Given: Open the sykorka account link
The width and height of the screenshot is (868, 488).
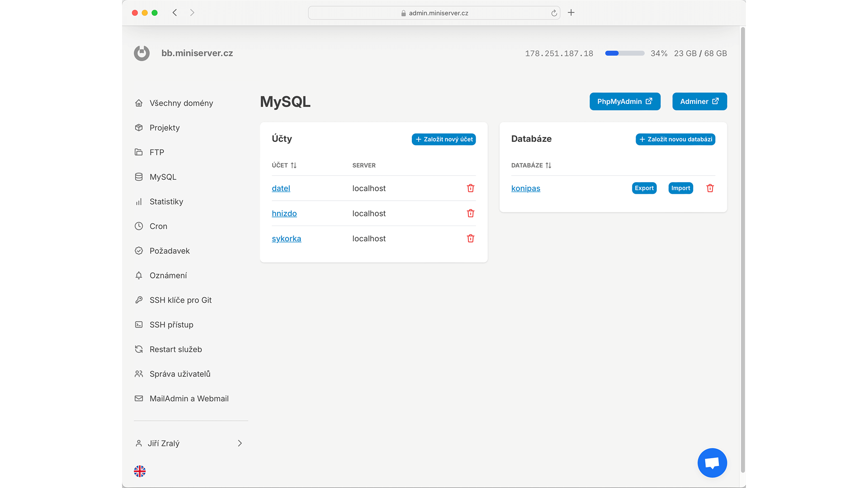Looking at the screenshot, I should 286,239.
